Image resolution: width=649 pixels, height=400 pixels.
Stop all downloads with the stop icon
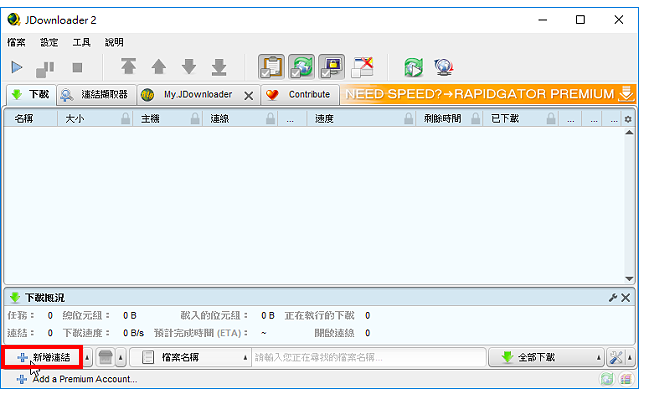click(x=77, y=67)
